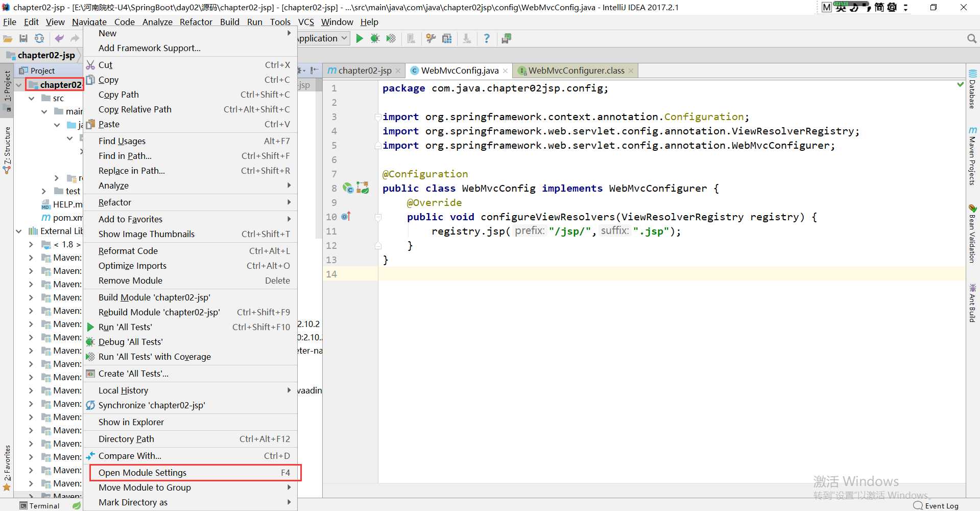Click the Spring bean gutter icon on line 8
Viewport: 980px width, 511px height.
[348, 188]
